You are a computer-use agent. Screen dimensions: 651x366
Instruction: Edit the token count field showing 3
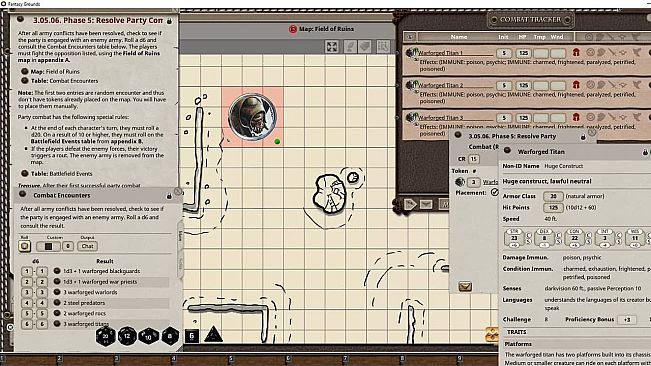[473, 182]
